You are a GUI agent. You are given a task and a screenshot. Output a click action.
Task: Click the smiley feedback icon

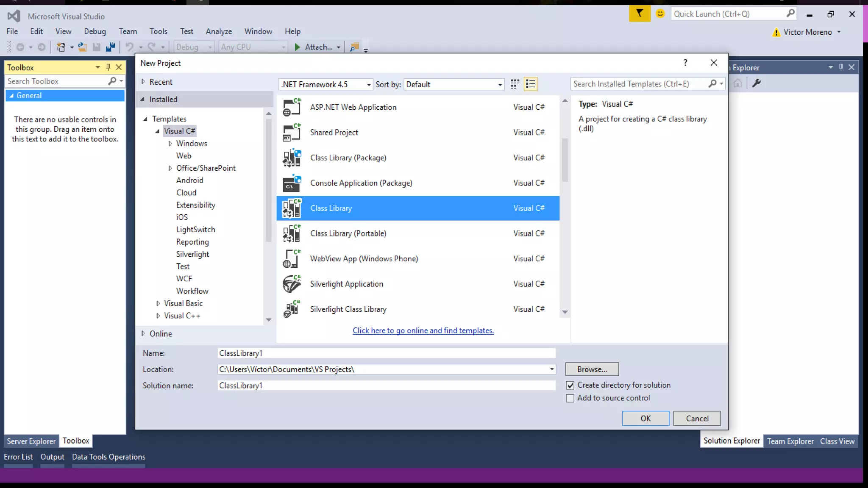pos(660,14)
